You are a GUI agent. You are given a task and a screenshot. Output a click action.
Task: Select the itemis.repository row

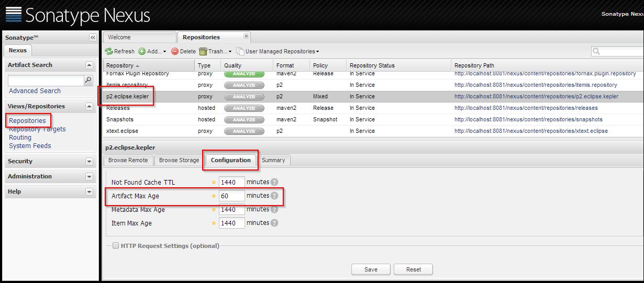pyautogui.click(x=373, y=85)
